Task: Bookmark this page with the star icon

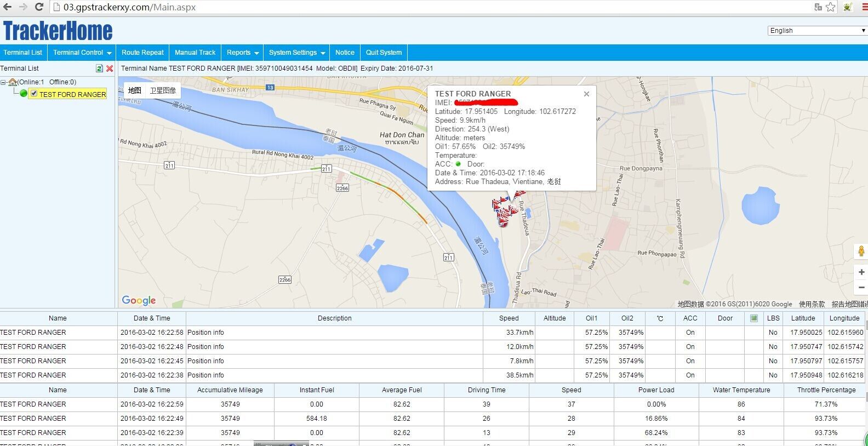Action: pyautogui.click(x=831, y=7)
